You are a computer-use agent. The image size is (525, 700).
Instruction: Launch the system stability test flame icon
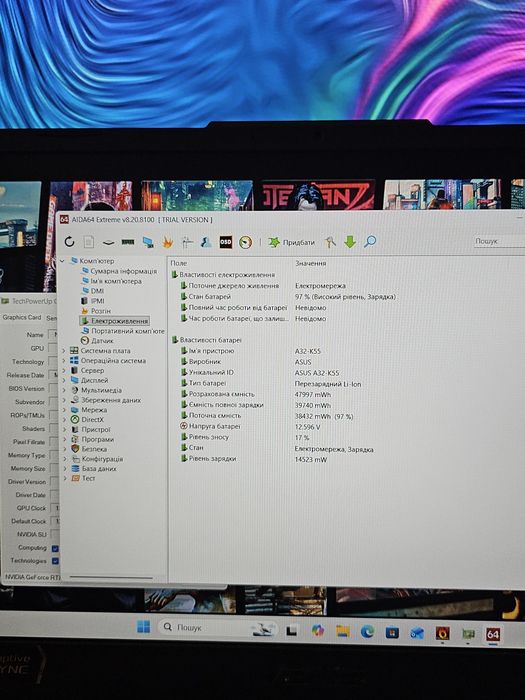(x=168, y=242)
